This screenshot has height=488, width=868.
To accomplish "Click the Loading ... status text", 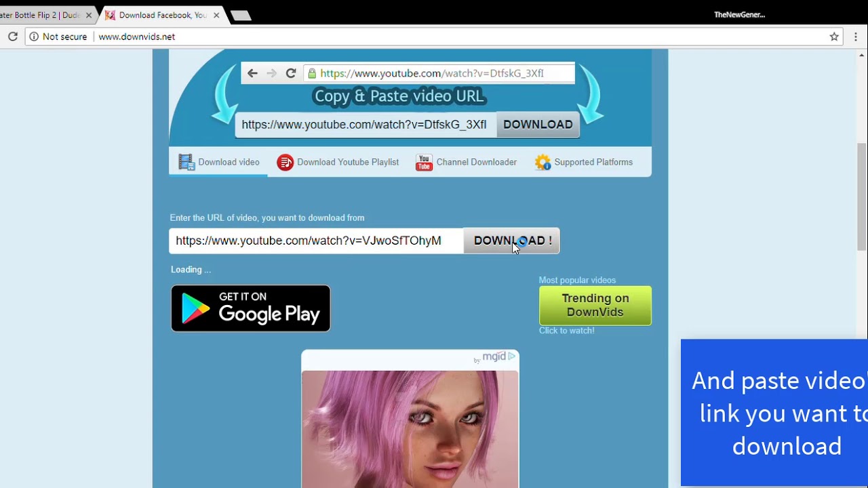I will click(191, 270).
